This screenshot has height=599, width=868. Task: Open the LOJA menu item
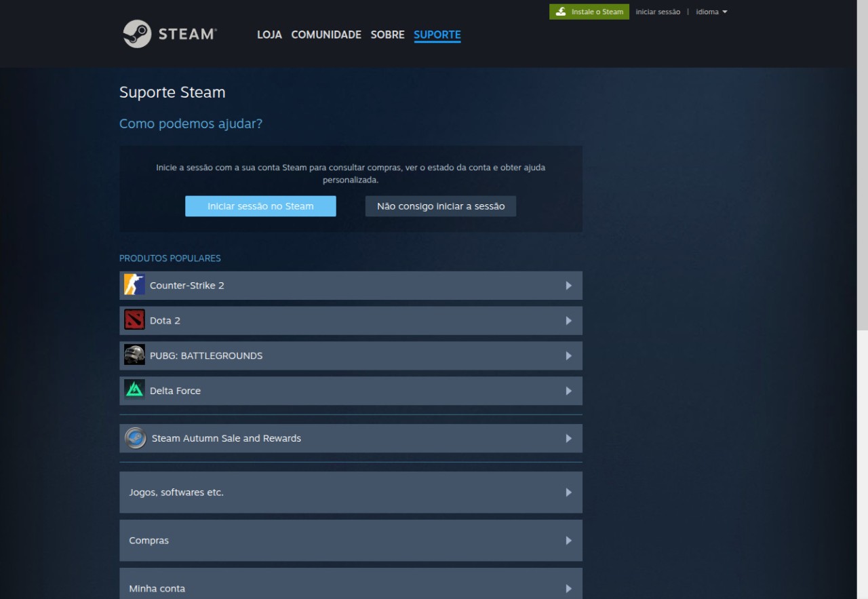(269, 35)
